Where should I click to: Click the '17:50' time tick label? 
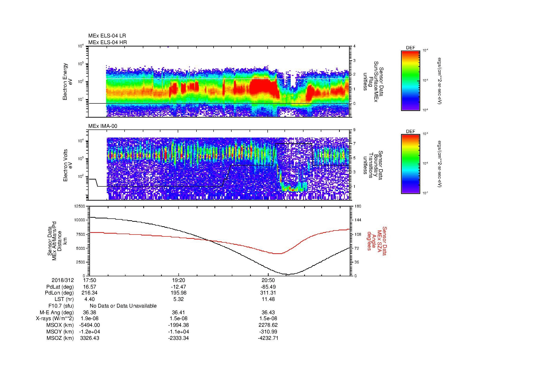pos(90,280)
